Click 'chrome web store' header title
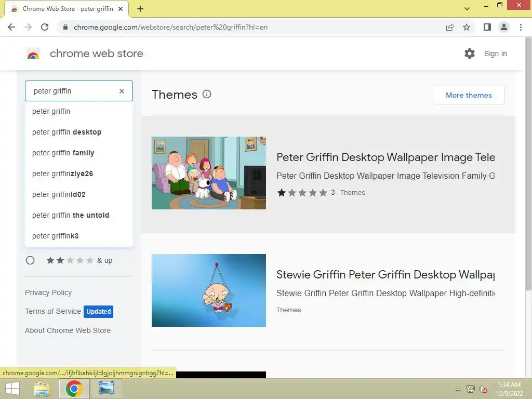Screen dimensions: 532x399 coord(96,54)
